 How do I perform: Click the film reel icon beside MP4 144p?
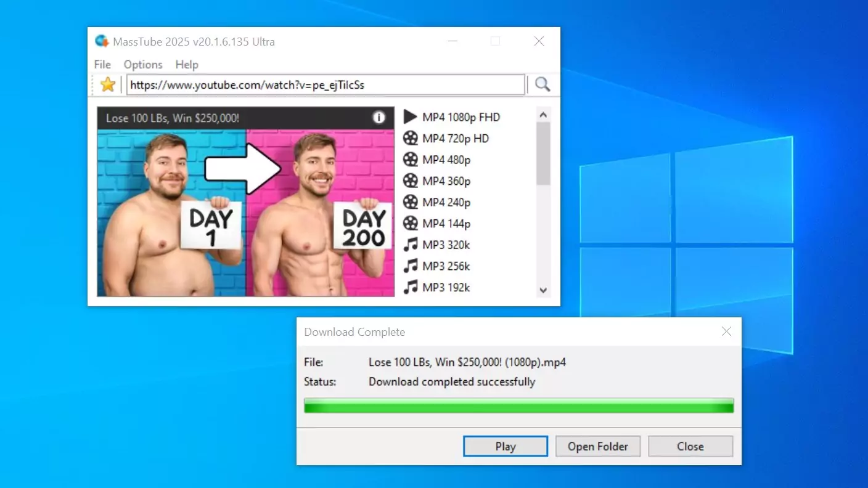point(411,223)
